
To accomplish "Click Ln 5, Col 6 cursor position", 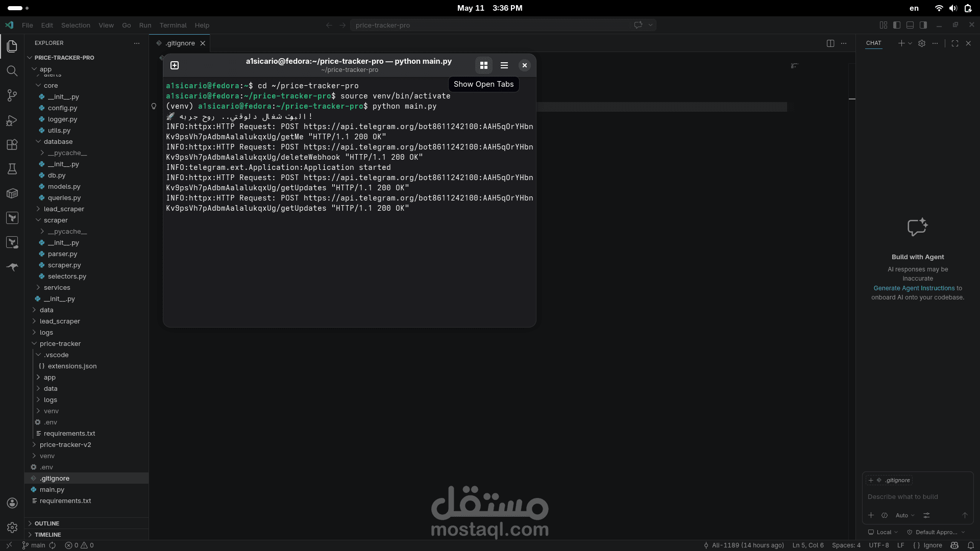I will [808, 545].
